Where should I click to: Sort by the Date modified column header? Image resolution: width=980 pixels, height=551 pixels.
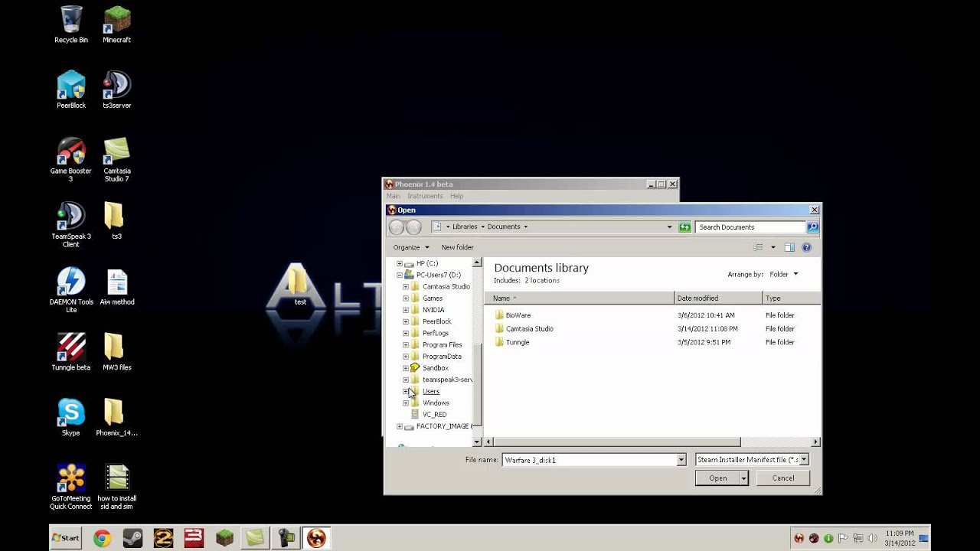[718, 298]
